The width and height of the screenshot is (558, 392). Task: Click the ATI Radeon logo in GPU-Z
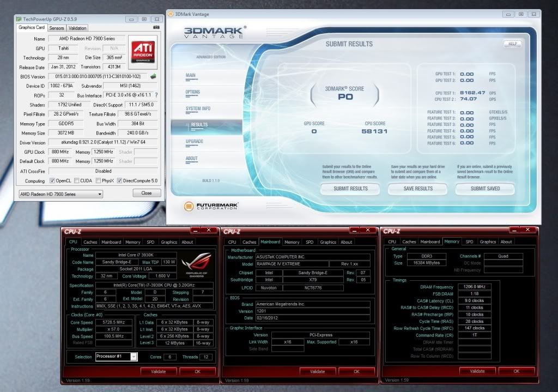(x=143, y=52)
